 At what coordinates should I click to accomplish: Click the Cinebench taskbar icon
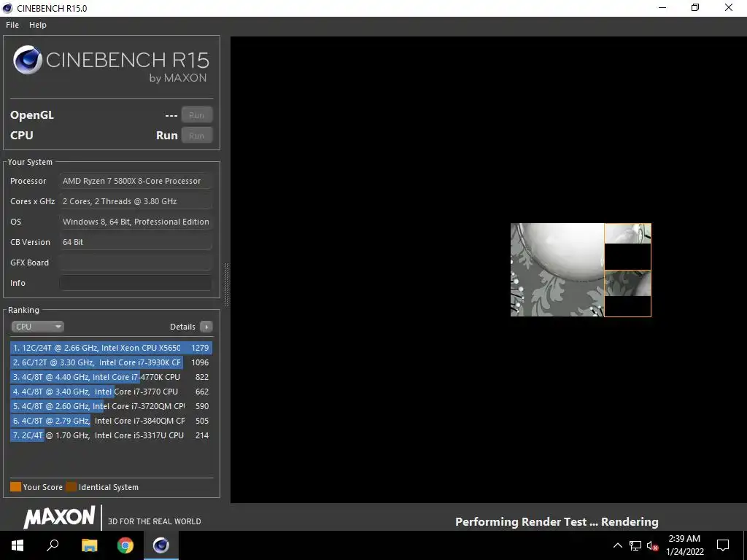(161, 545)
